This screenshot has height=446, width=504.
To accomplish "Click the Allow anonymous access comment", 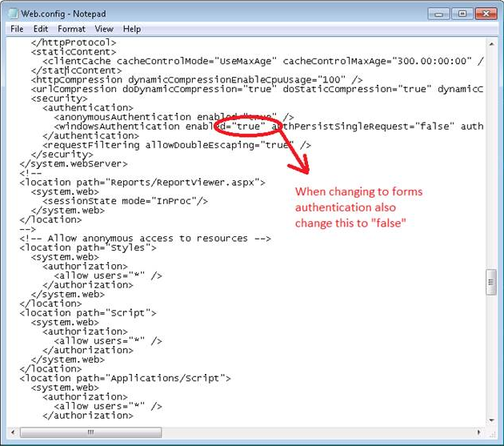I will click(x=145, y=239).
